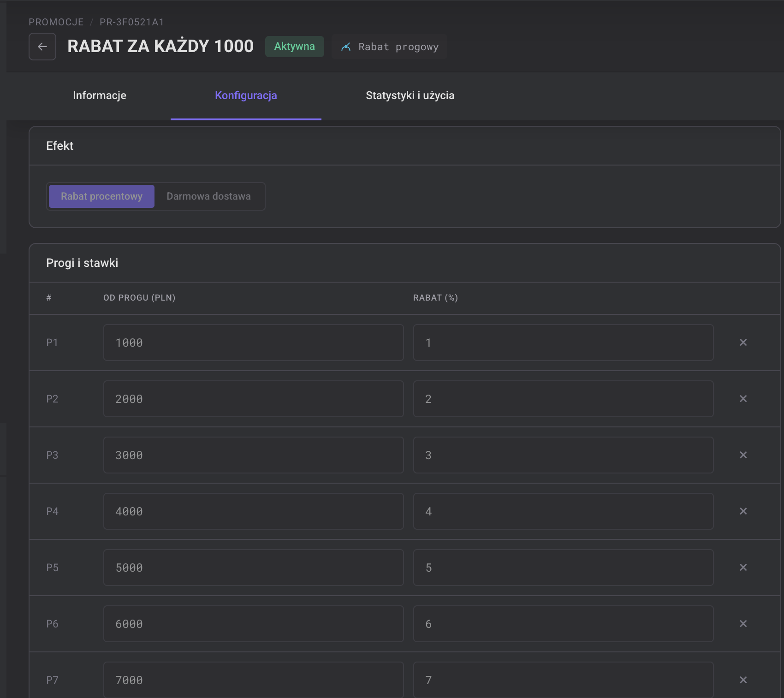784x698 pixels.
Task: Edit P7 discount field showing 7
Action: (x=563, y=680)
